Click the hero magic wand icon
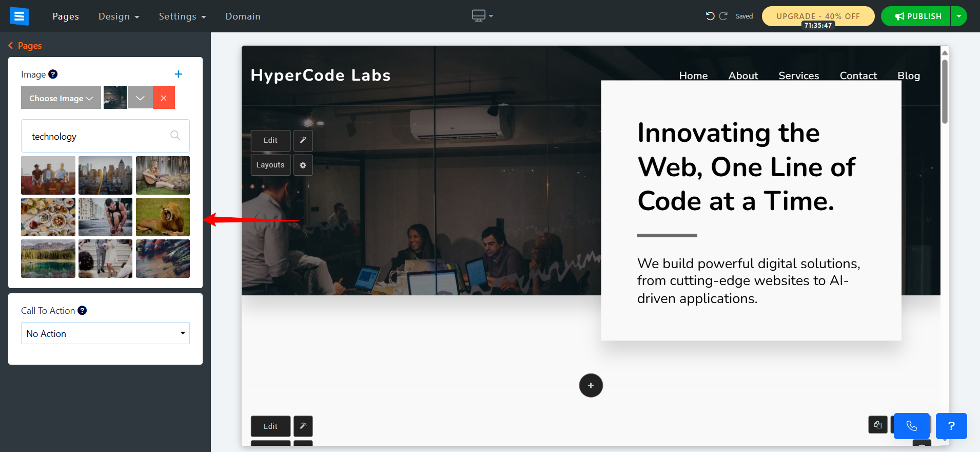Viewport: 980px width, 452px height. (x=303, y=140)
